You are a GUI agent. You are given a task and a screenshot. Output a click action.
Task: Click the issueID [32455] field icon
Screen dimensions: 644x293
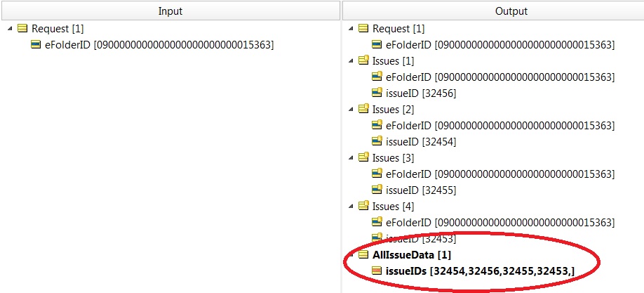(x=377, y=190)
